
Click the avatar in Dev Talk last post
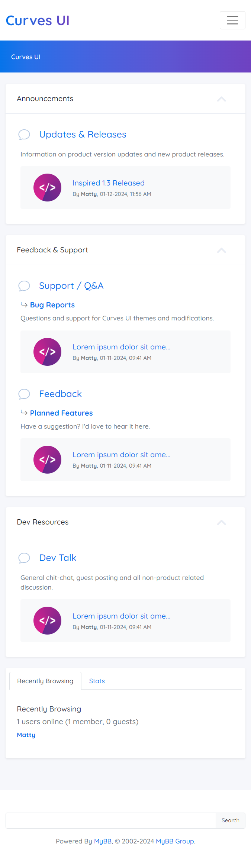(47, 620)
